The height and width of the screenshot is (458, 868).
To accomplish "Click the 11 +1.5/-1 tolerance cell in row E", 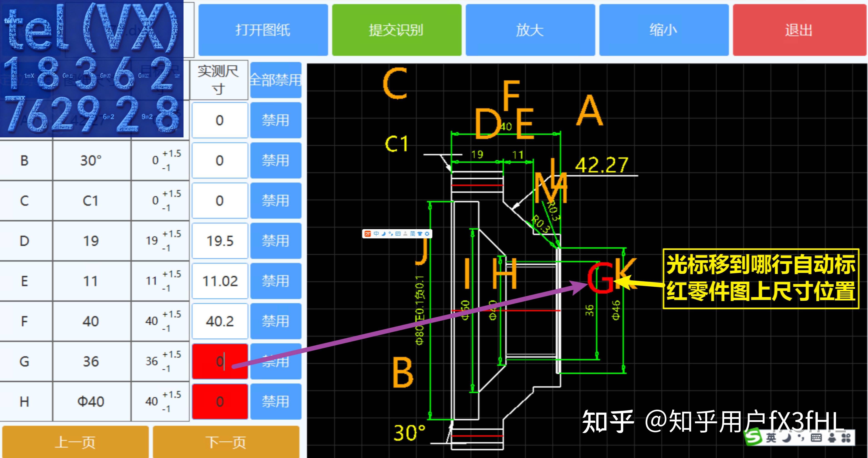I will (x=160, y=281).
